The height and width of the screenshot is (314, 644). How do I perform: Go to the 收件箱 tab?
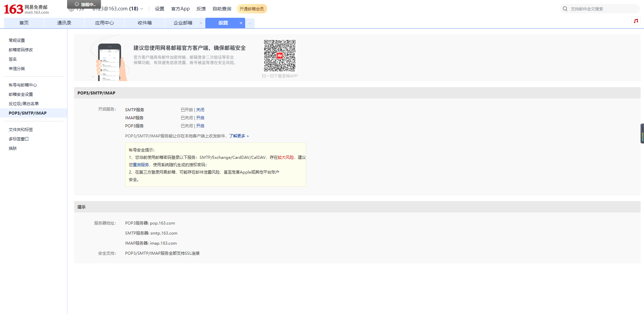point(145,23)
